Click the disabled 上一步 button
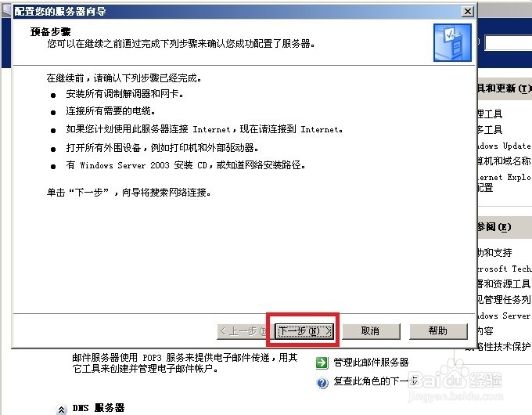532x415 pixels. [x=242, y=330]
